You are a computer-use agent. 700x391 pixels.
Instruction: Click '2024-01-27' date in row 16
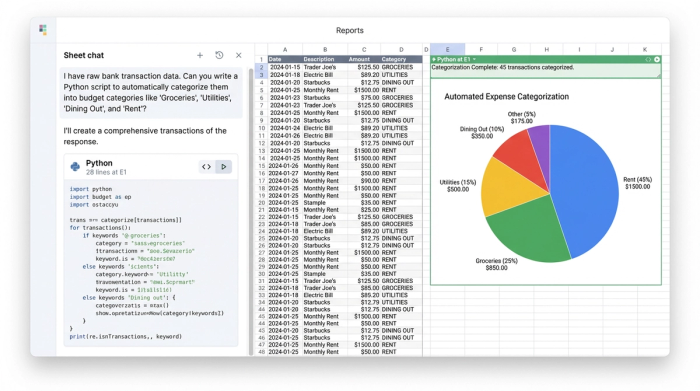click(284, 173)
